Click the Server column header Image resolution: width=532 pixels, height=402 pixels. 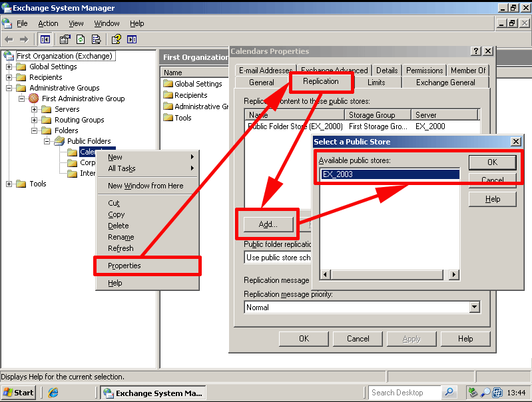click(x=445, y=115)
